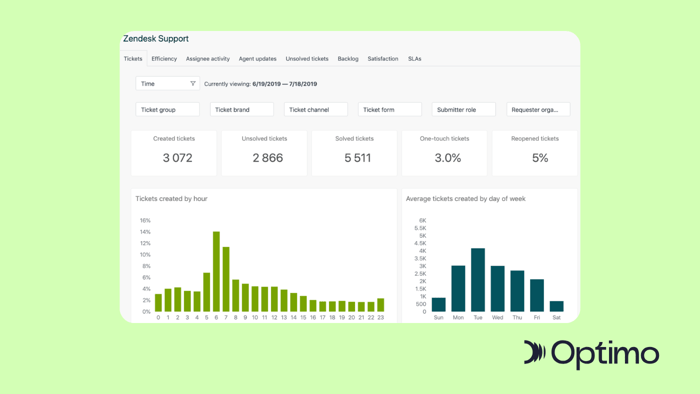
Task: Open the Assignee activity tab
Action: click(208, 58)
